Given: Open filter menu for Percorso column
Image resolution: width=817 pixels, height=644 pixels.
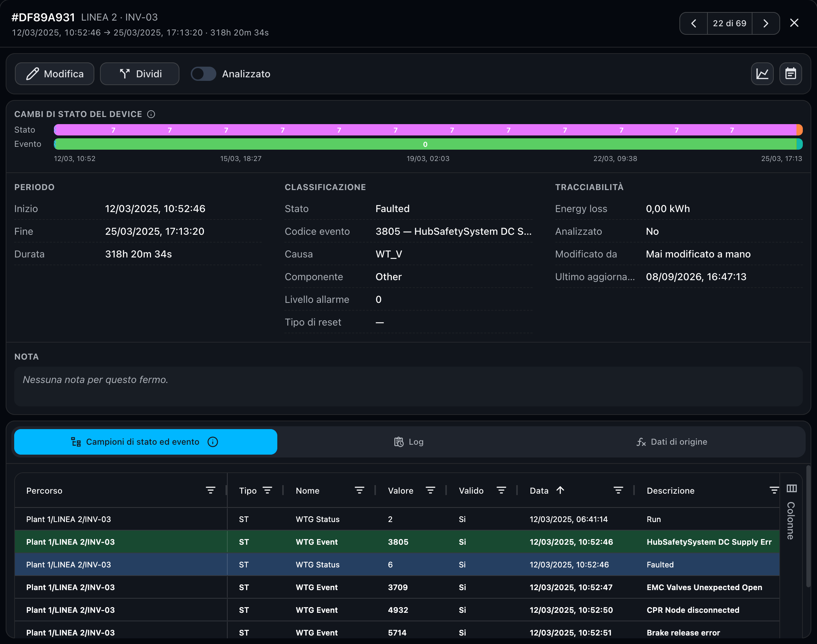Looking at the screenshot, I should pyautogui.click(x=210, y=490).
